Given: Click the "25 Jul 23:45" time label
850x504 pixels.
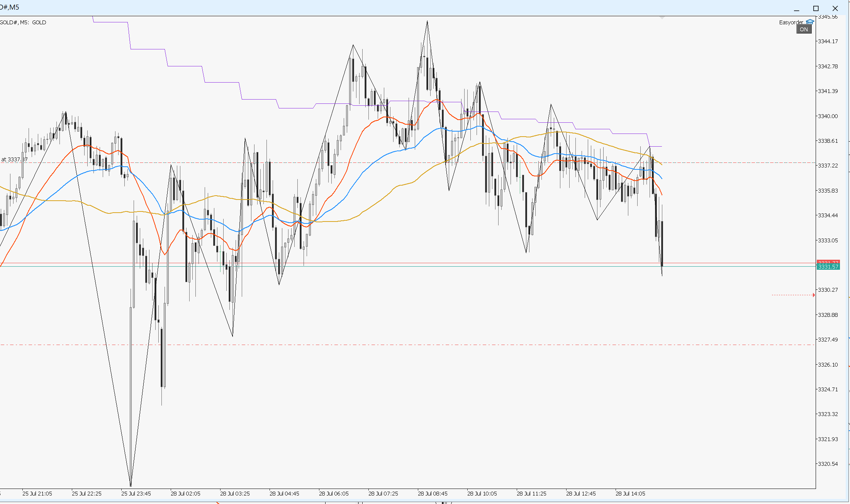Looking at the screenshot, I should coord(136,494).
